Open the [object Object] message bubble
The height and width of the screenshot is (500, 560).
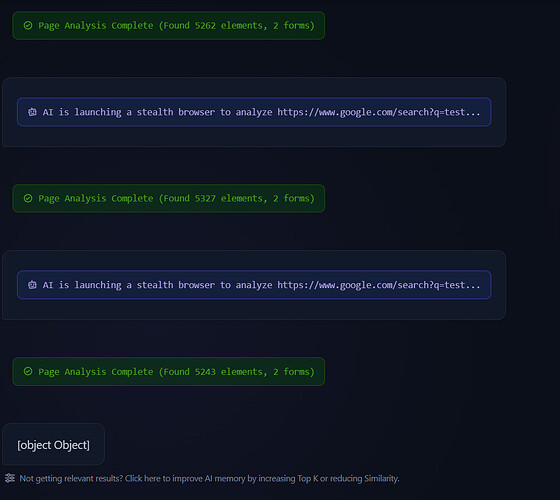tap(54, 445)
